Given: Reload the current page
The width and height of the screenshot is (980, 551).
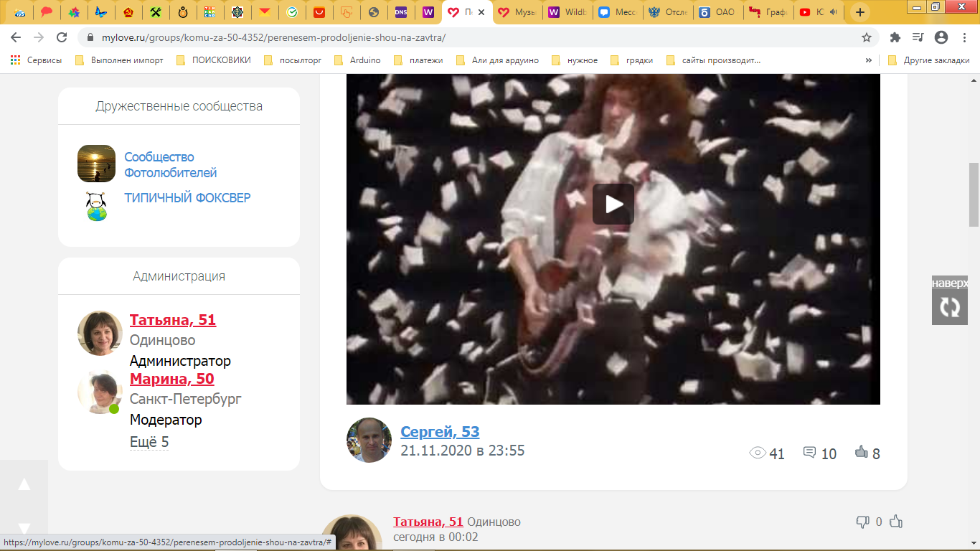Looking at the screenshot, I should pos(62,37).
